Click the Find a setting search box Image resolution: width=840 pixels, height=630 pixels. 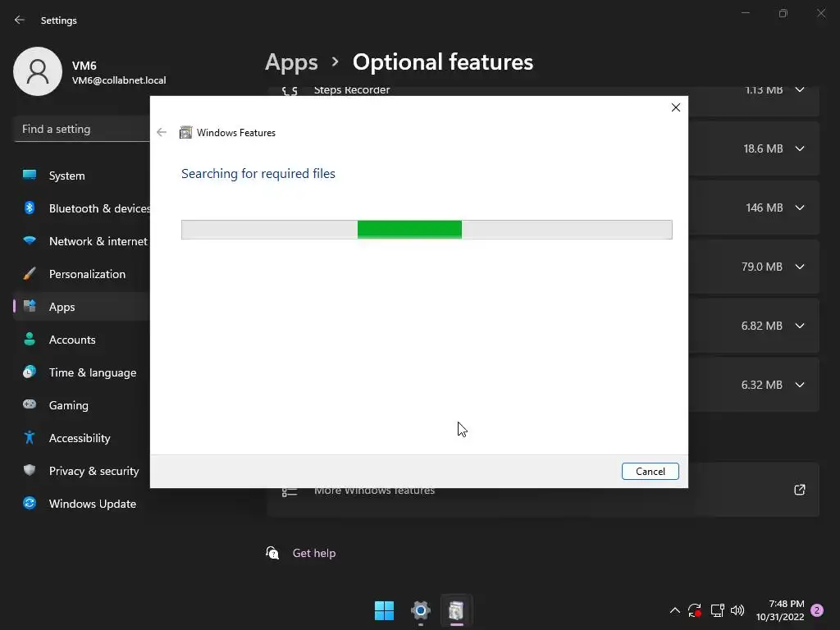point(81,129)
